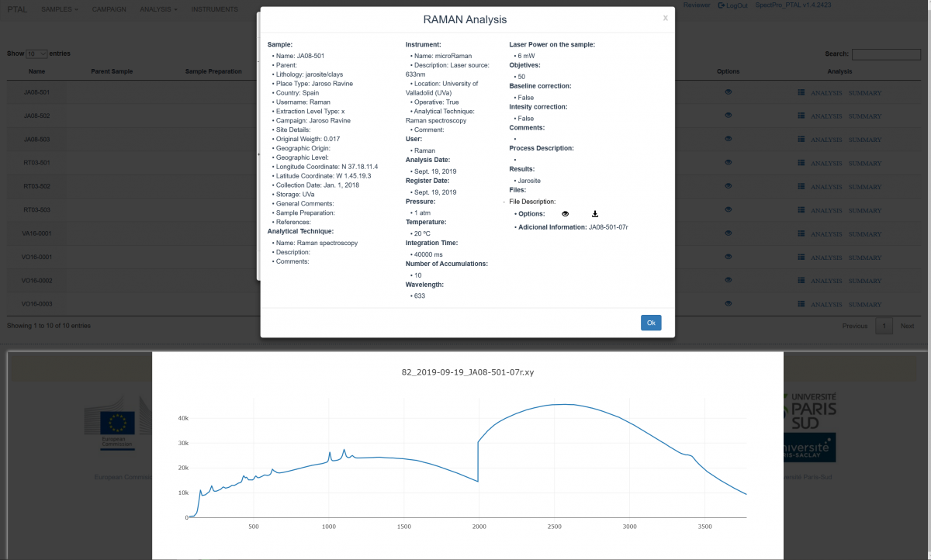Click the list icon in the RT03-502 row

click(x=801, y=186)
